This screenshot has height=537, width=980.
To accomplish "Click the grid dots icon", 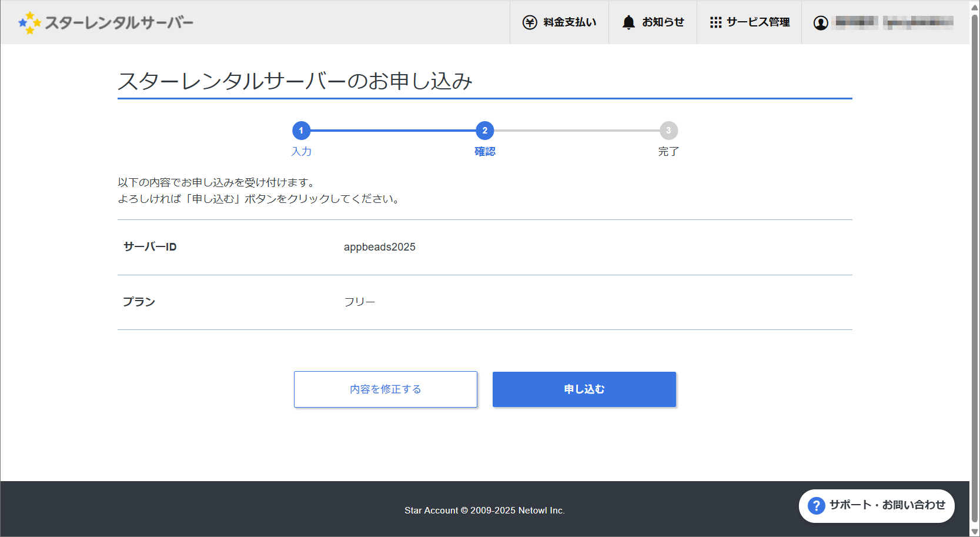I will click(x=715, y=22).
